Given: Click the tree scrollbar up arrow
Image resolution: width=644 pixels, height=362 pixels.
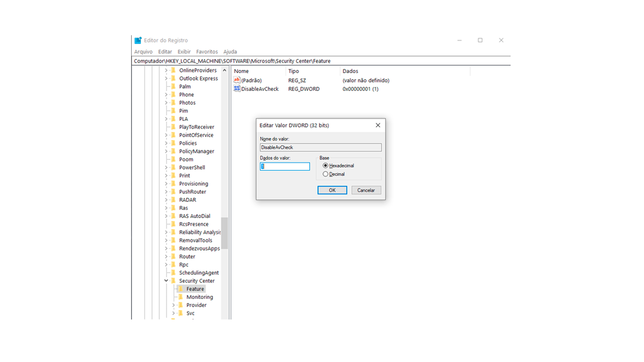Looking at the screenshot, I should tap(224, 70).
